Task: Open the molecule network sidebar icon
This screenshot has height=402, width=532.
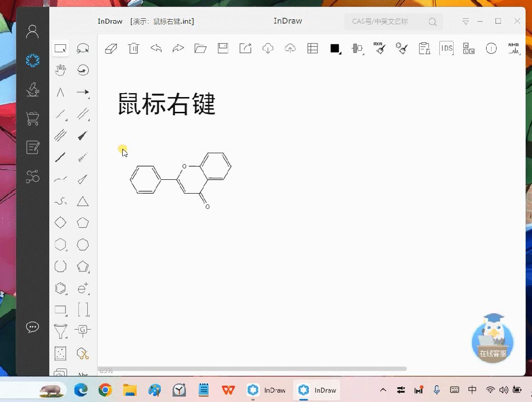Action: click(33, 176)
